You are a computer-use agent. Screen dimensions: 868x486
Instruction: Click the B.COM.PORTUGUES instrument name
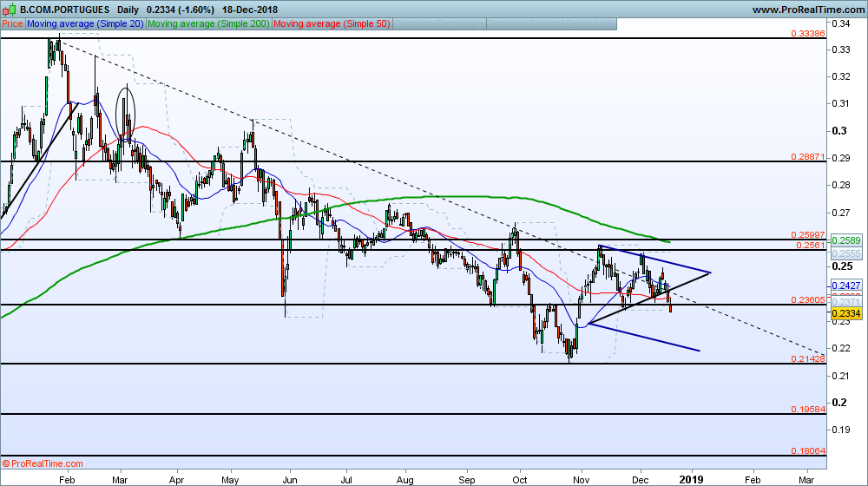tap(65, 10)
